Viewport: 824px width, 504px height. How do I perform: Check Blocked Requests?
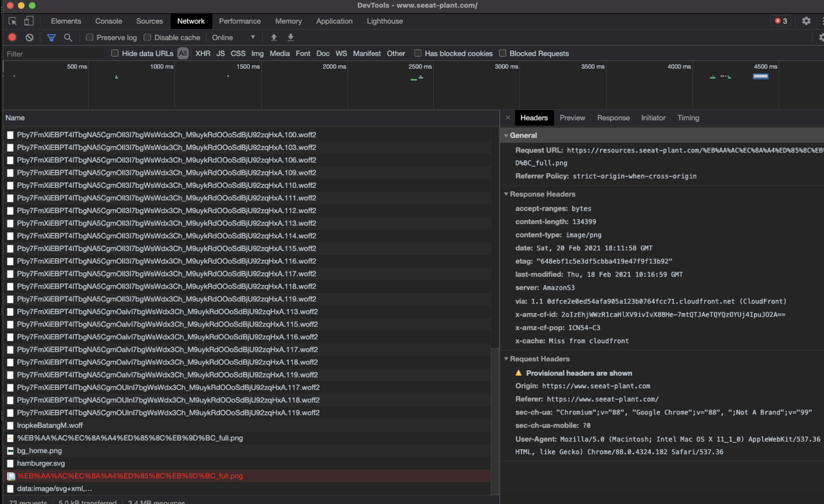pyautogui.click(x=503, y=53)
